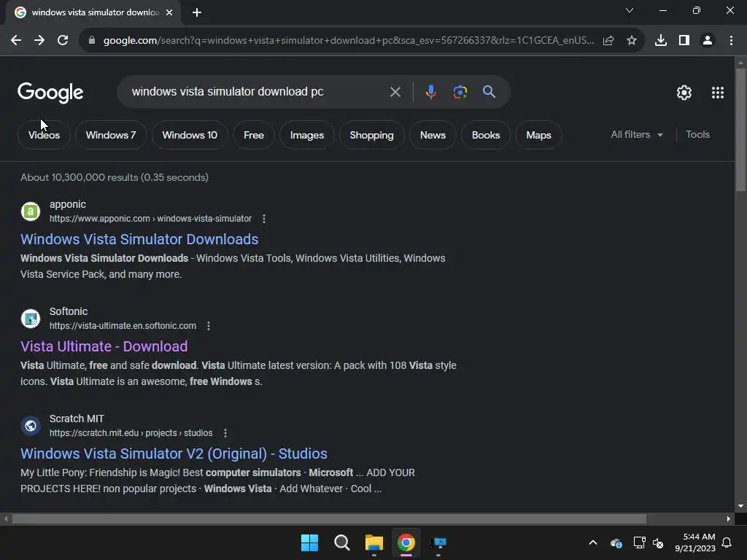The width and height of the screenshot is (747, 560).
Task: Switch to News results
Action: coord(433,135)
